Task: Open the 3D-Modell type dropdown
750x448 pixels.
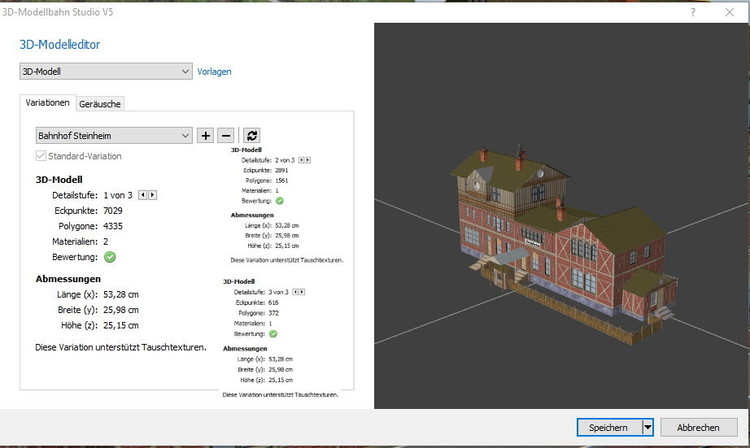Action: pyautogui.click(x=106, y=72)
